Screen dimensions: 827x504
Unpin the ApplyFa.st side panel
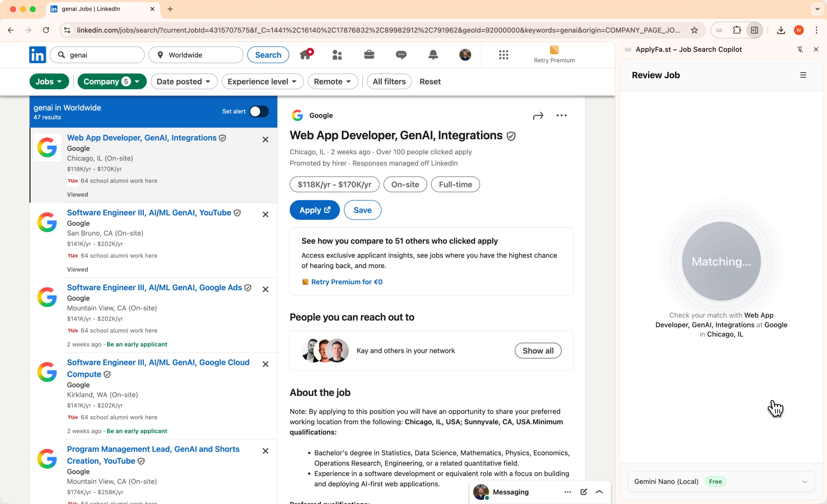click(800, 49)
